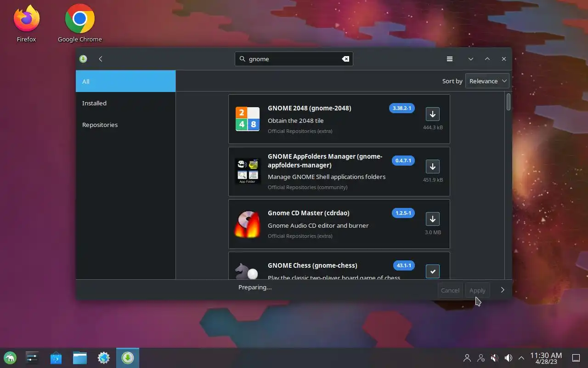Viewport: 588px width, 368px height.
Task: Click the 444.3 kB size label
Action: (x=433, y=127)
